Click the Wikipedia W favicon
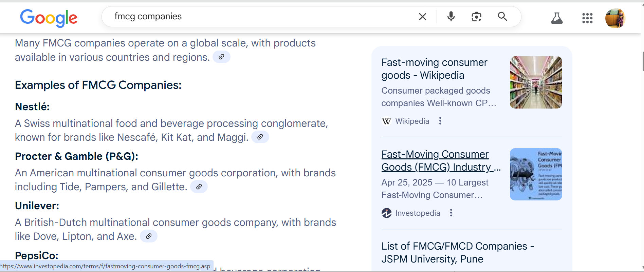This screenshot has height=272, width=644. click(x=386, y=121)
